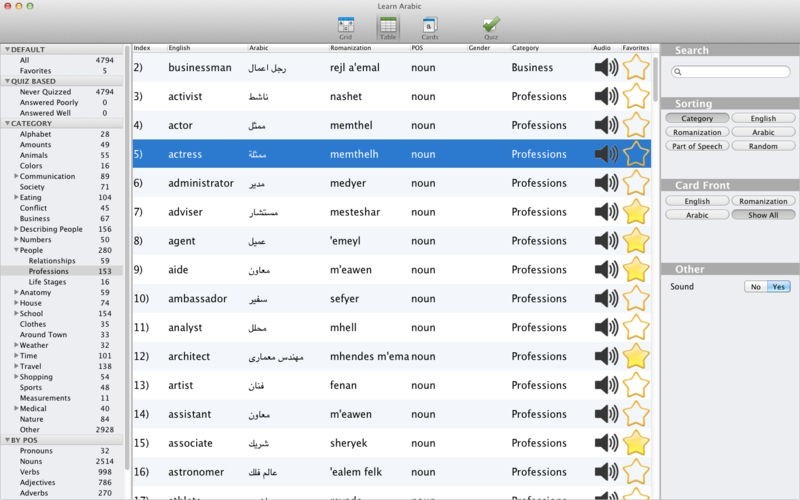Unfavorite the word adviser star
The width and height of the screenshot is (800, 500).
(636, 212)
